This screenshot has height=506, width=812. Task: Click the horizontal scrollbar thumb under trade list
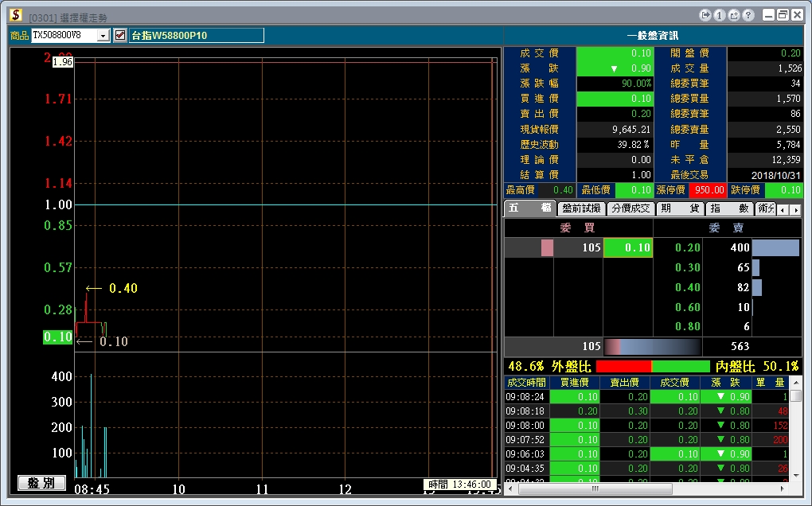pos(595,488)
